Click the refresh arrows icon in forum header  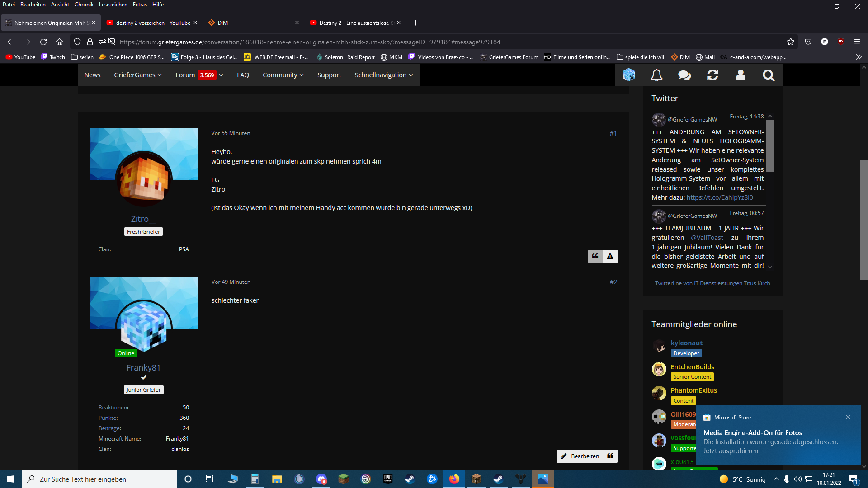[x=712, y=75]
